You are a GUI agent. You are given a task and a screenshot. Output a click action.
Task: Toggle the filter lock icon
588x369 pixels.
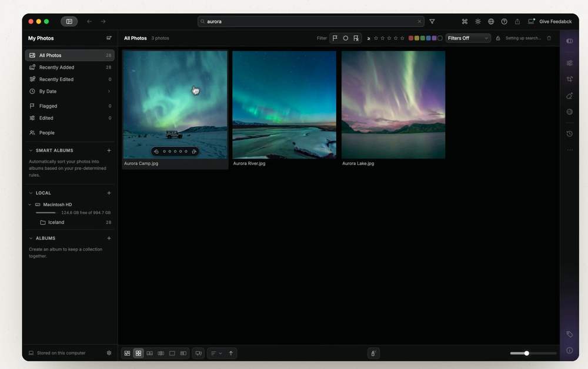498,38
